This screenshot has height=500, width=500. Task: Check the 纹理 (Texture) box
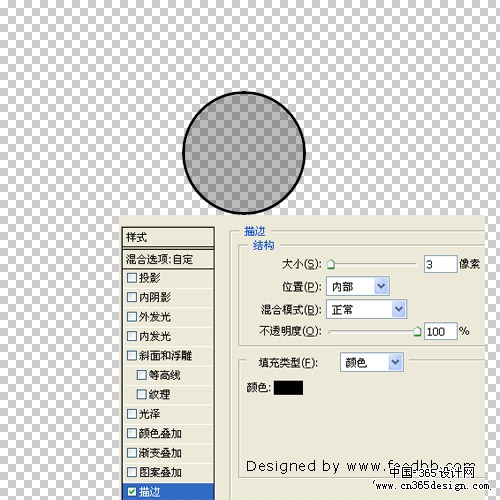click(142, 394)
